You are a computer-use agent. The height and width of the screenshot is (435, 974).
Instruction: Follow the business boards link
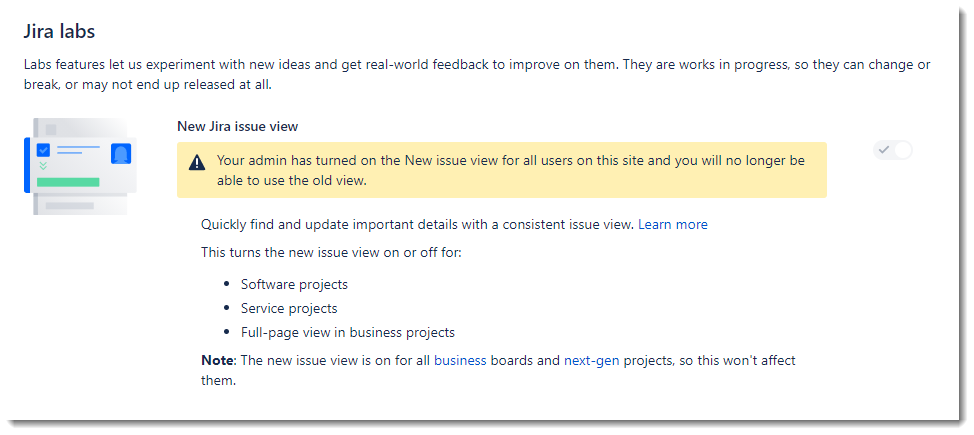tap(460, 360)
